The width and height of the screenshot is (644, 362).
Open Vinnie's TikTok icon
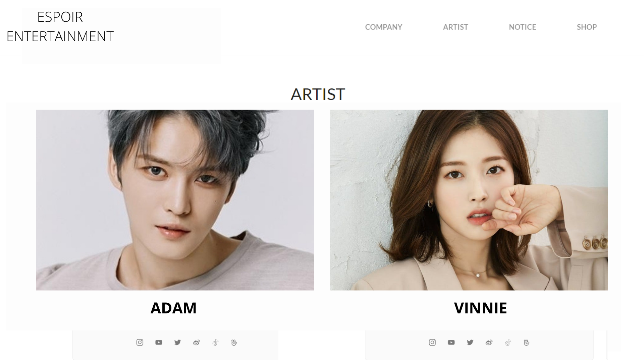click(x=508, y=342)
